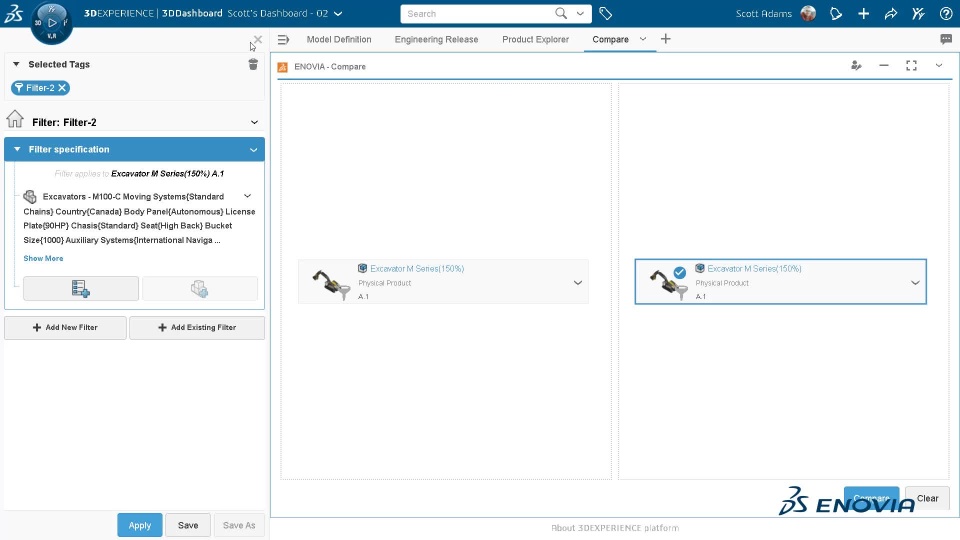Expand left Excavator M Series card dropdown
This screenshot has width=960, height=540.
577,283
